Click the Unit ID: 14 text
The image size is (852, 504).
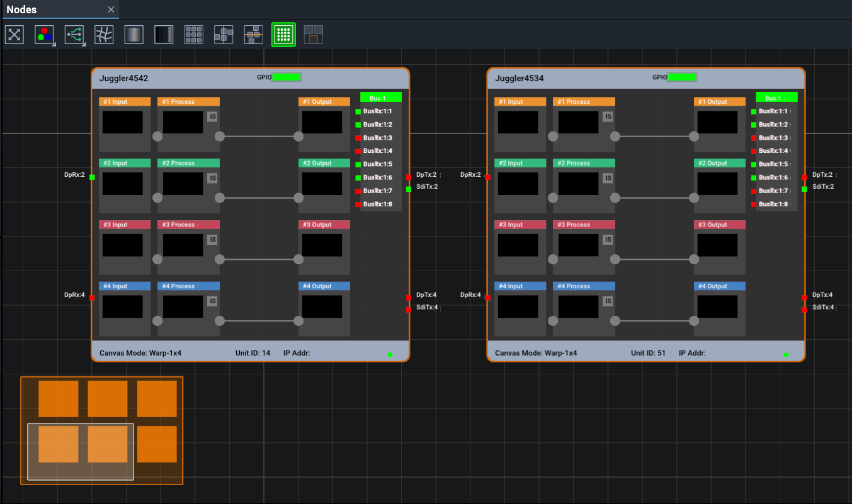click(x=253, y=353)
